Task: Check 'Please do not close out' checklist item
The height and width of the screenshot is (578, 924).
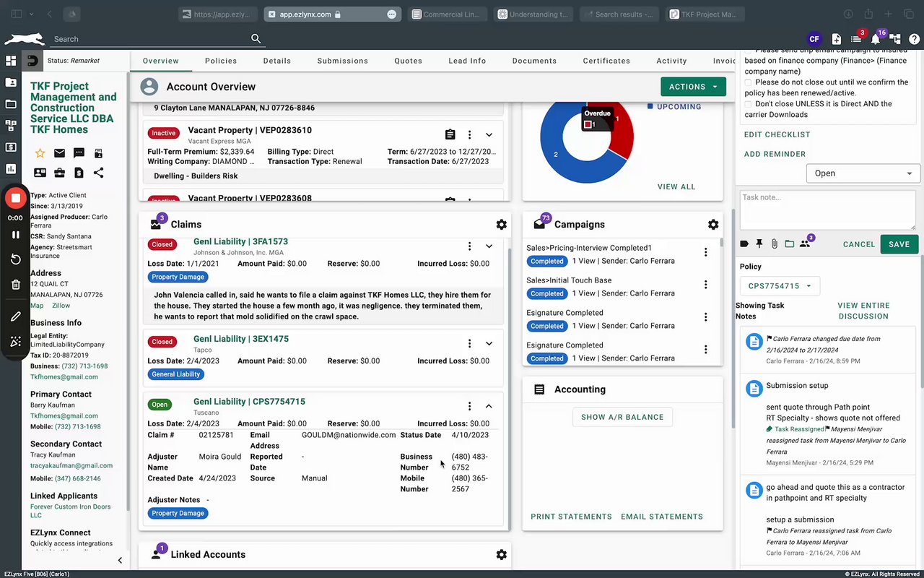Action: [749, 82]
